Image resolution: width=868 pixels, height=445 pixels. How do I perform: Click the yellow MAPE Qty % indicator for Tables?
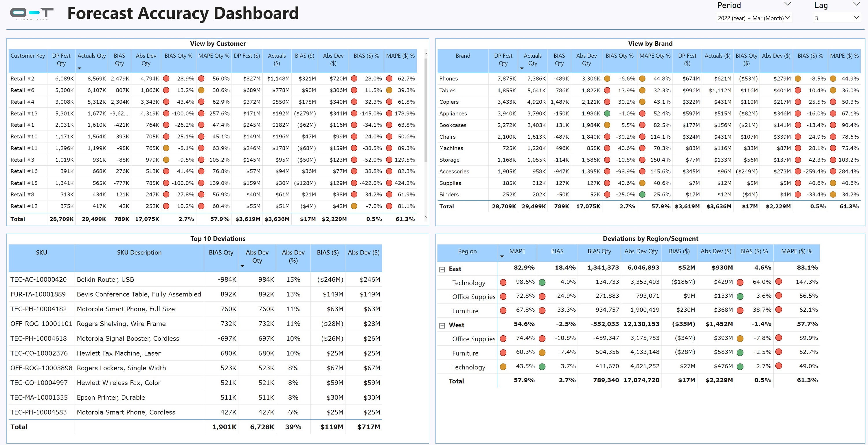(x=642, y=90)
